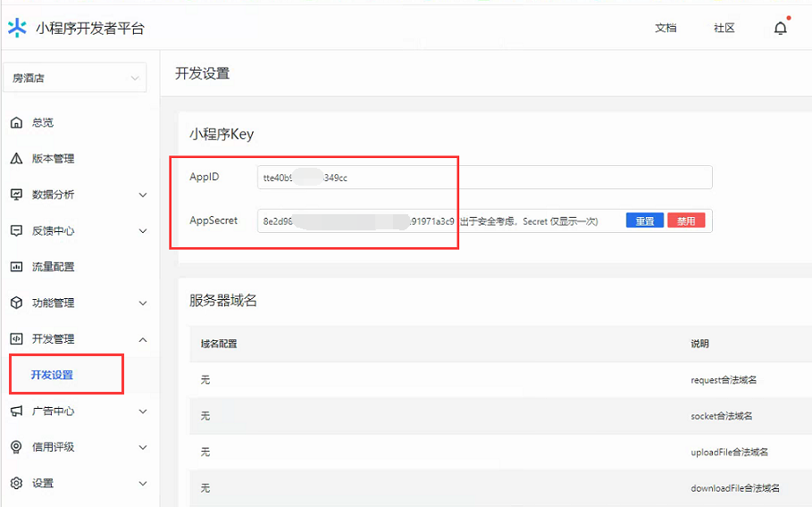Expand the 设置 menu chevron
Image resolution: width=812 pixels, height=507 pixels.
click(143, 484)
